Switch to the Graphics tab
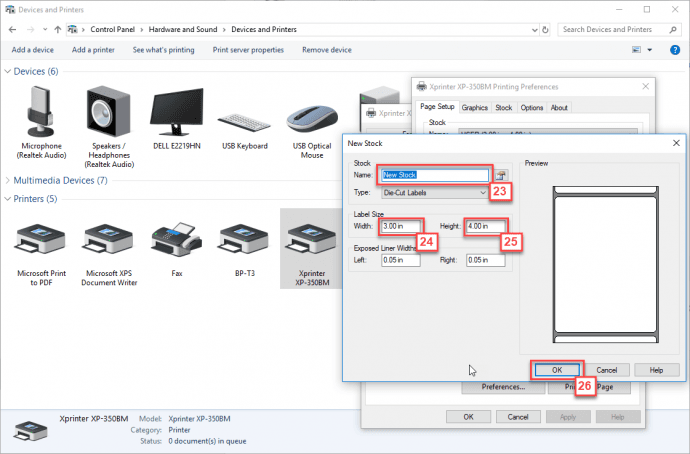This screenshot has width=690, height=454. [x=474, y=108]
